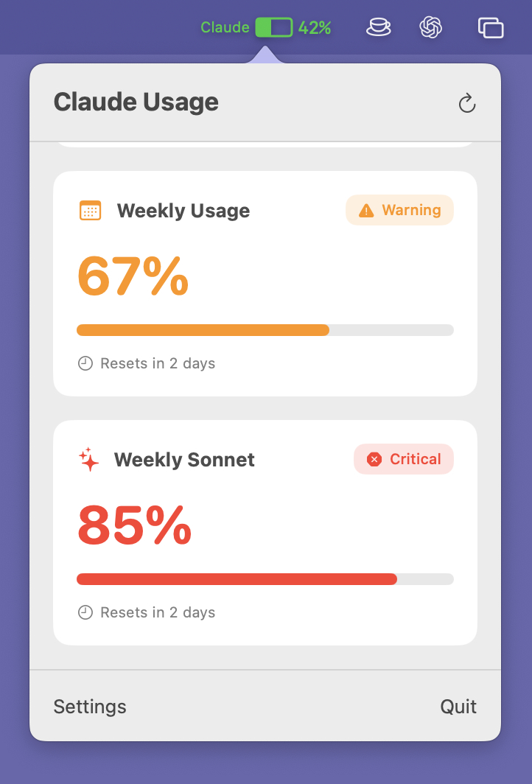Open the coffee cup menu bar icon

click(379, 28)
